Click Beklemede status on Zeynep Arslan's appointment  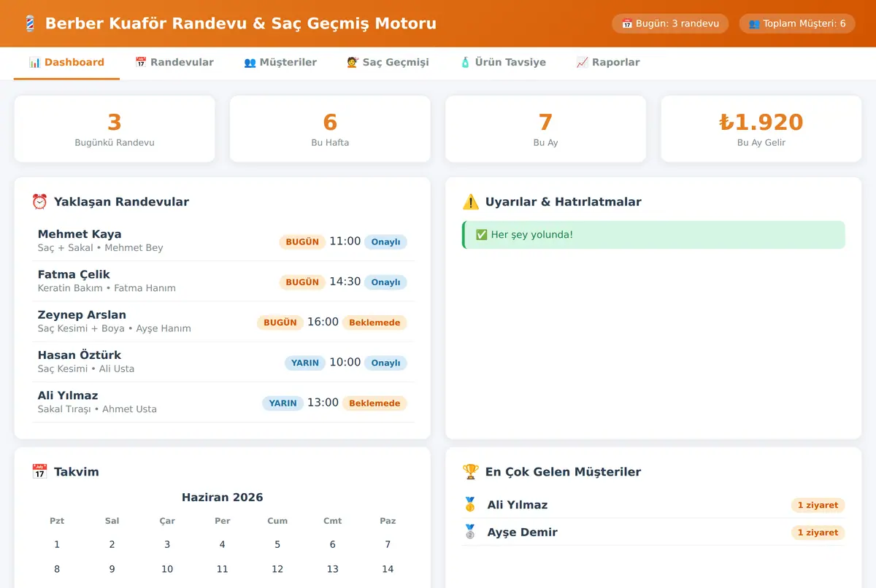374,322
